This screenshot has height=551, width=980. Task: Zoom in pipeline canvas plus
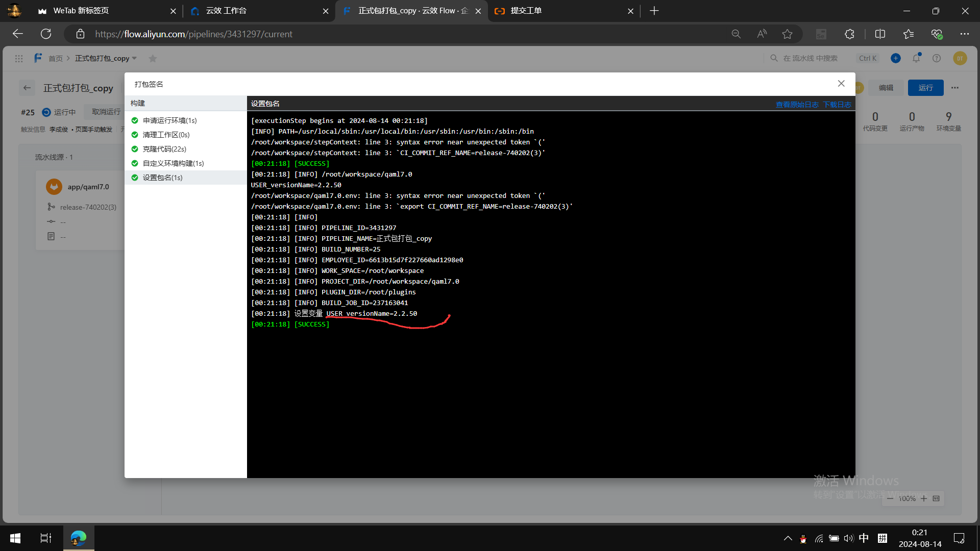tap(924, 498)
